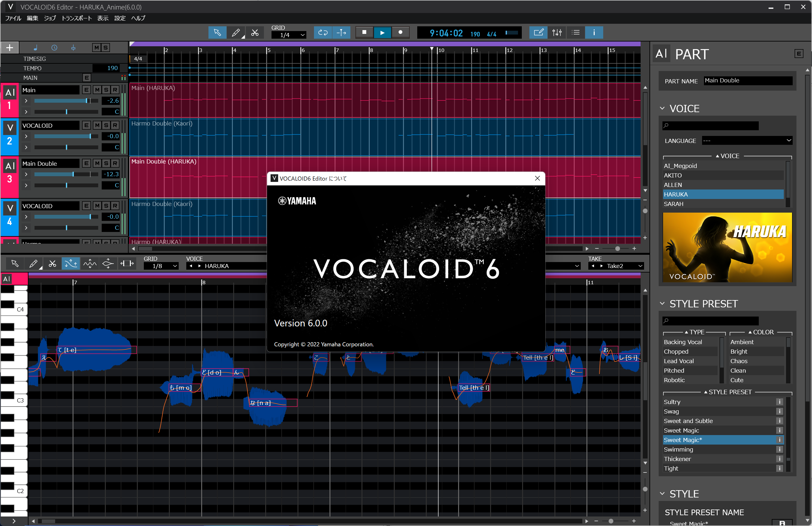Expand Main track volume row chevron

[x=26, y=101]
